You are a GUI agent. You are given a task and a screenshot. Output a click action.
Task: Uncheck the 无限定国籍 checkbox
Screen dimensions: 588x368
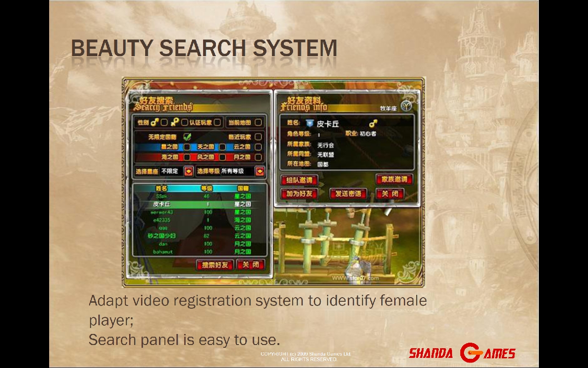tap(187, 137)
